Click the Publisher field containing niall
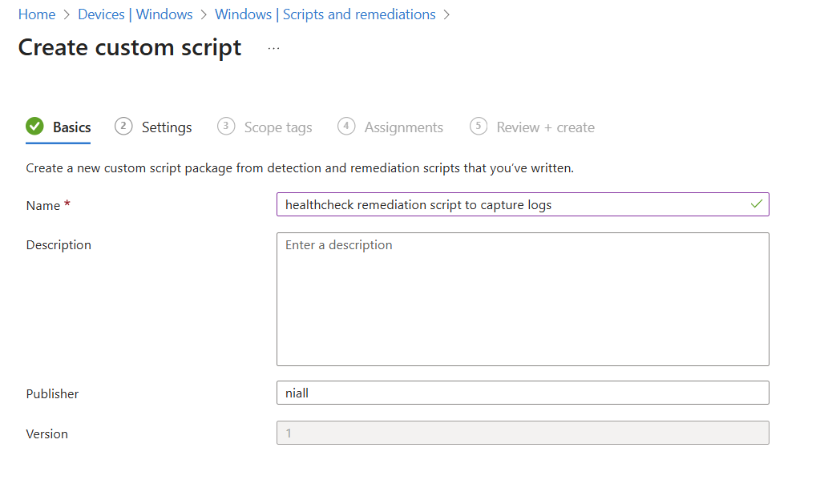 pos(522,393)
